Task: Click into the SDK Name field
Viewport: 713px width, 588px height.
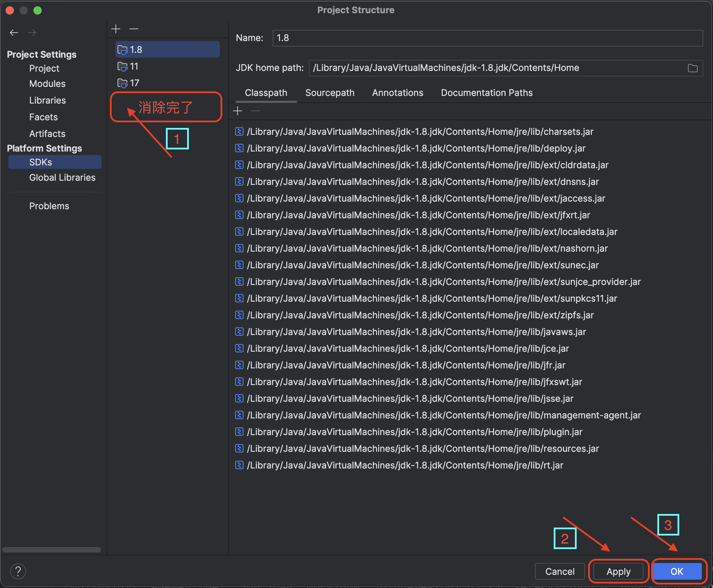Action: [x=487, y=38]
